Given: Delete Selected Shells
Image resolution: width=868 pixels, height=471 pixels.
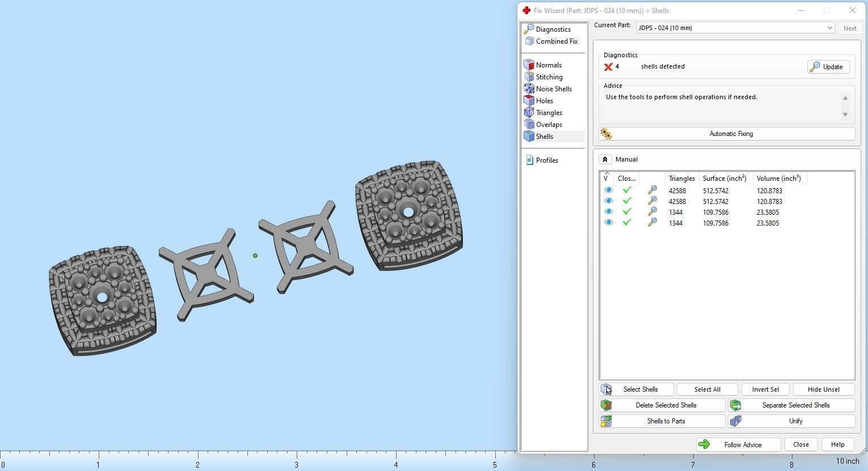Looking at the screenshot, I should click(662, 405).
